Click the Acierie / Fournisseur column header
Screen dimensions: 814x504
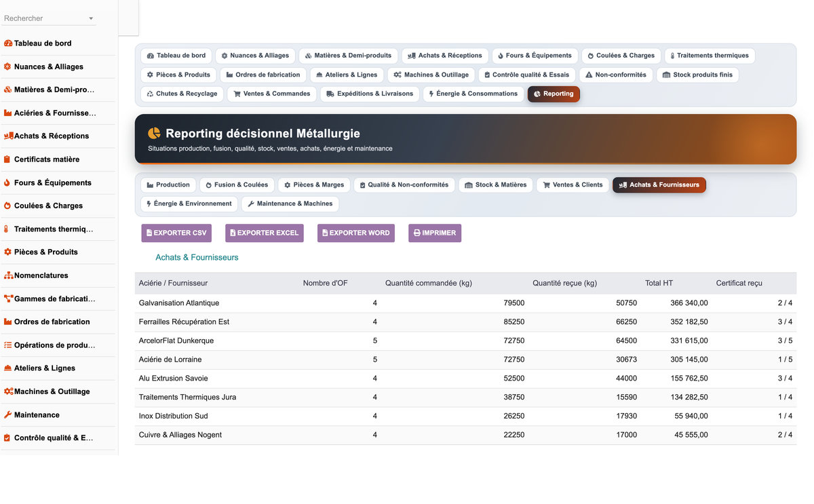(173, 283)
